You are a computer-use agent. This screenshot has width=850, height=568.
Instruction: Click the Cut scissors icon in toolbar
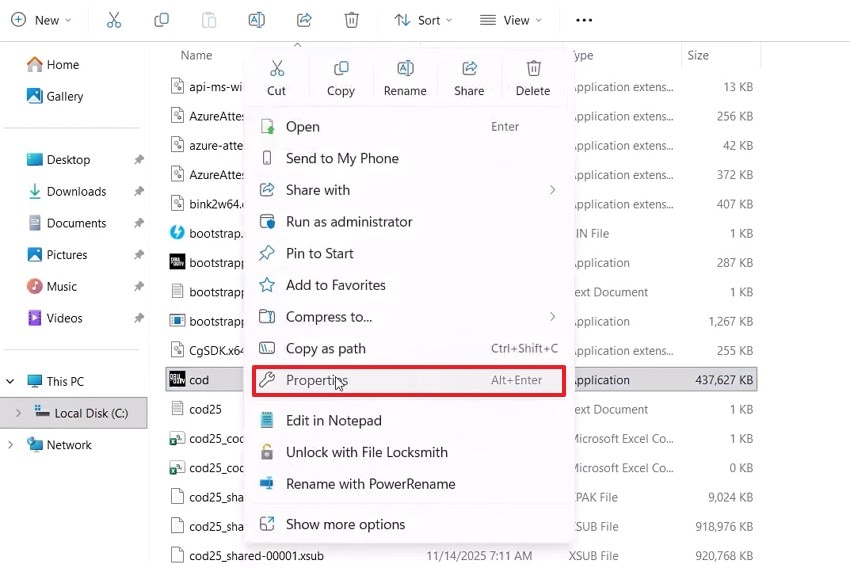click(114, 20)
